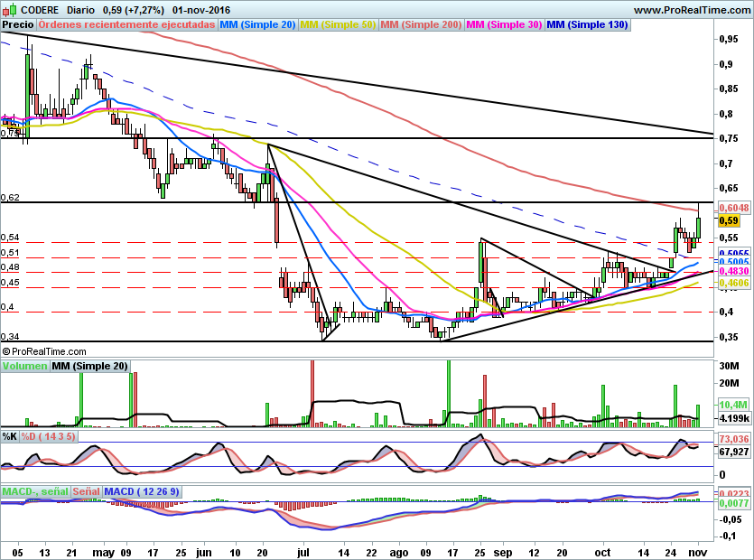754x560 pixels.
Task: Click the -0,05 MACD axis label
Action: click(x=731, y=519)
